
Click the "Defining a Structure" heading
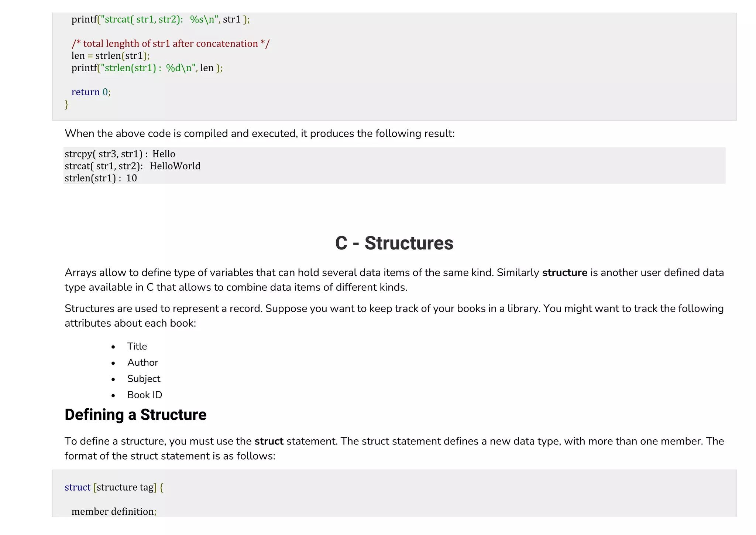[135, 415]
